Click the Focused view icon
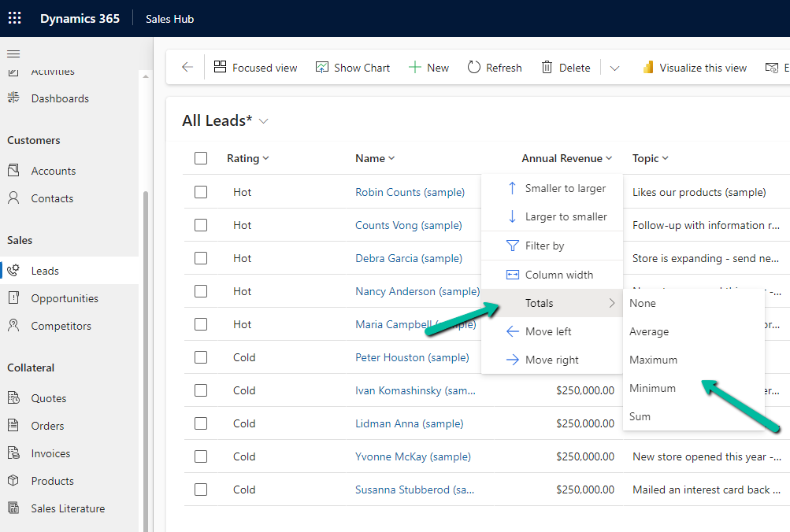Screen dimensions: 790x532 click(x=221, y=68)
